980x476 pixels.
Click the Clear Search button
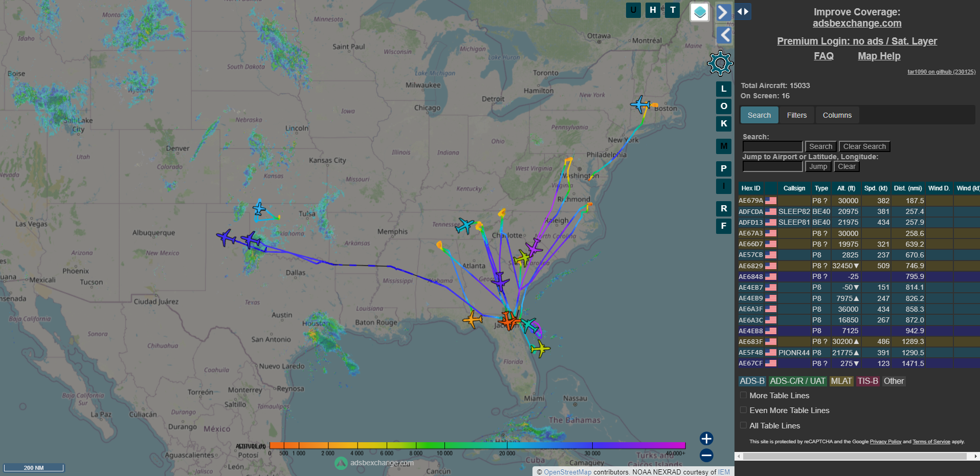864,146
